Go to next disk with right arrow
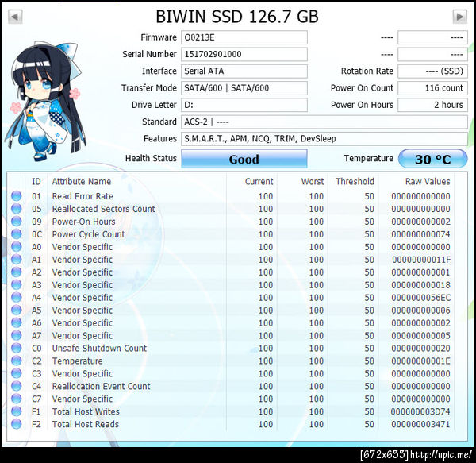Screen dimensions: 476x463 tap(460, 17)
